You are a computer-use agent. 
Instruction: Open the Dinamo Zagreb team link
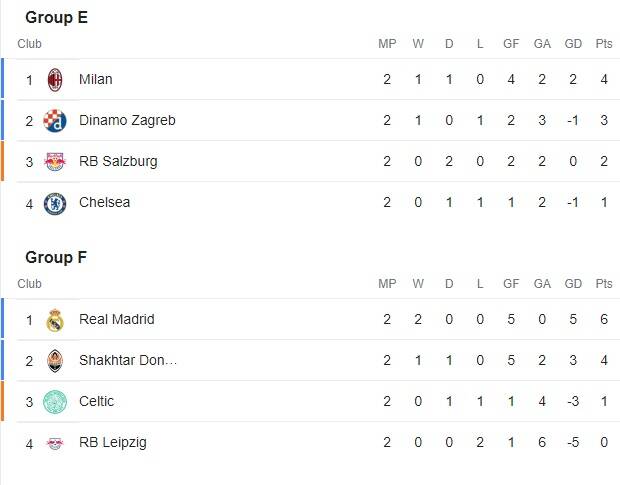click(127, 121)
